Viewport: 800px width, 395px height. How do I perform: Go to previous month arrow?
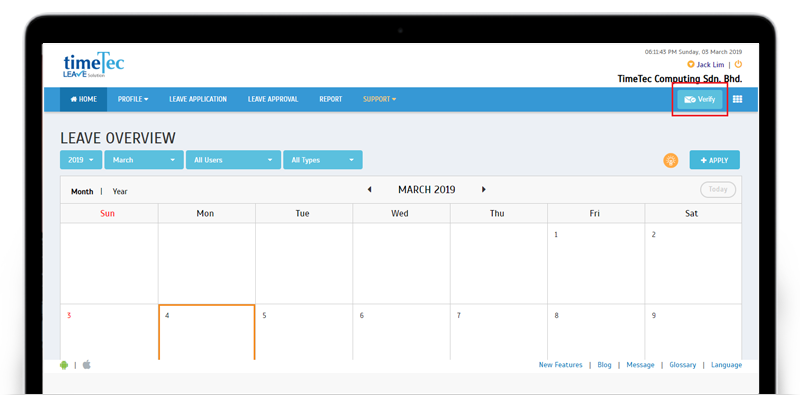(369, 190)
